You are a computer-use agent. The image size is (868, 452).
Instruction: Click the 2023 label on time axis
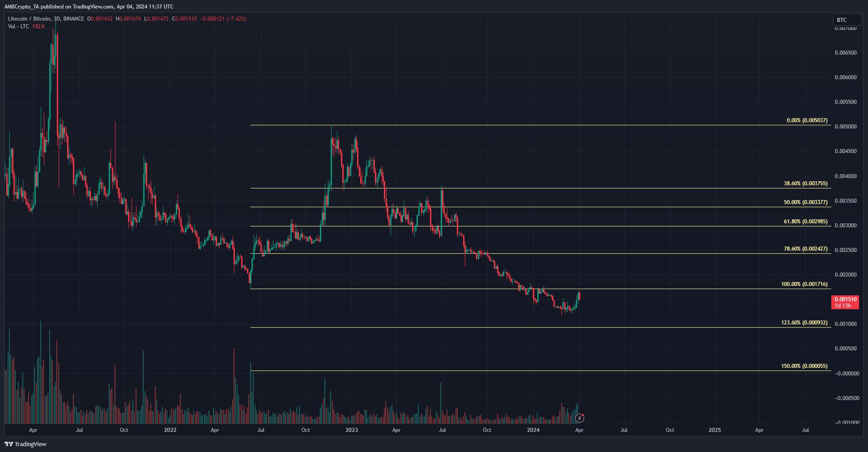coord(352,430)
